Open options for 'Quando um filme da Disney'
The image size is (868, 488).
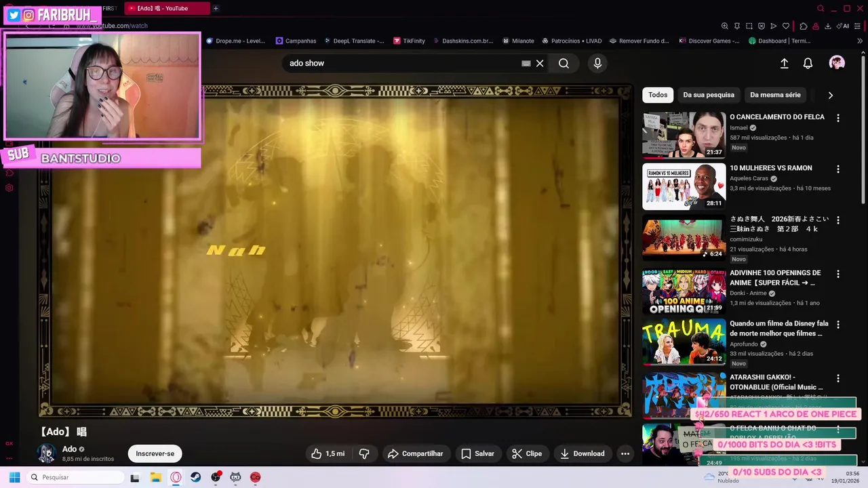pyautogui.click(x=838, y=325)
